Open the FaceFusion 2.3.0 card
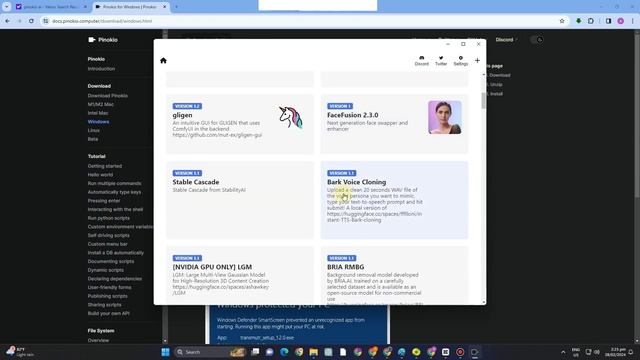640x360 pixels. pos(394,124)
